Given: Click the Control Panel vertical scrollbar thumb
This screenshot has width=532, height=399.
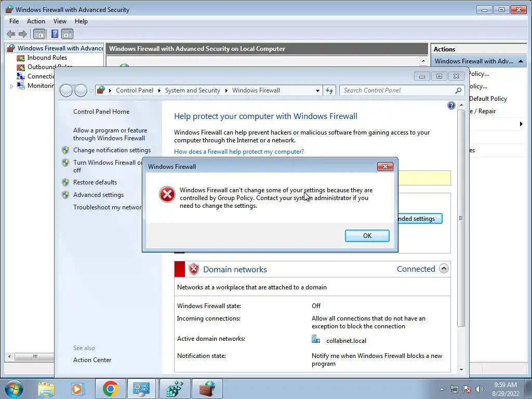Looking at the screenshot, I should tap(461, 218).
